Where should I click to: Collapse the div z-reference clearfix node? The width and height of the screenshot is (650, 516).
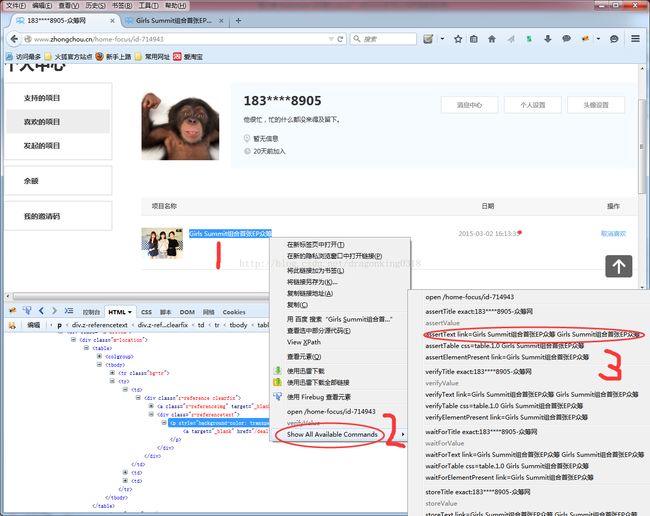point(138,398)
